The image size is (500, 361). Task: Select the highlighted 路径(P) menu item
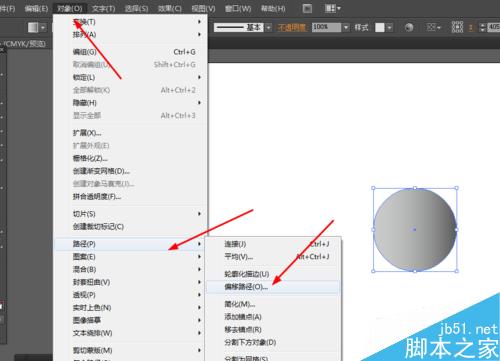[130, 244]
